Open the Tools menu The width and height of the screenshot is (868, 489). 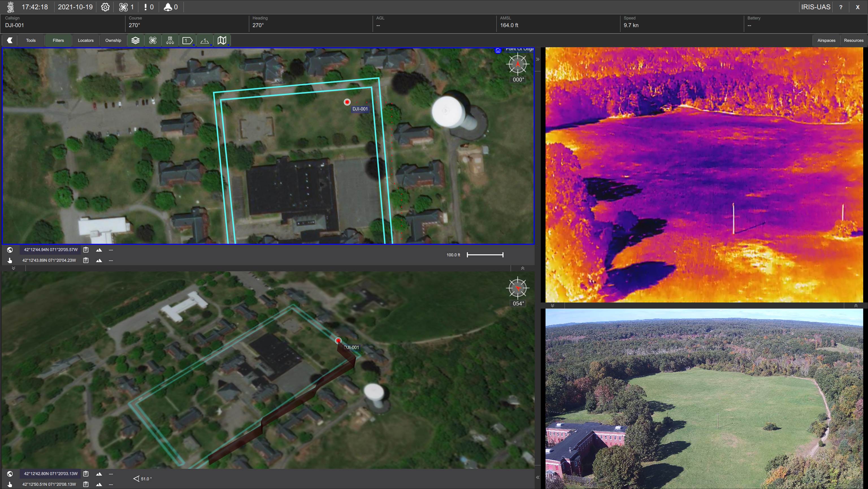31,40
